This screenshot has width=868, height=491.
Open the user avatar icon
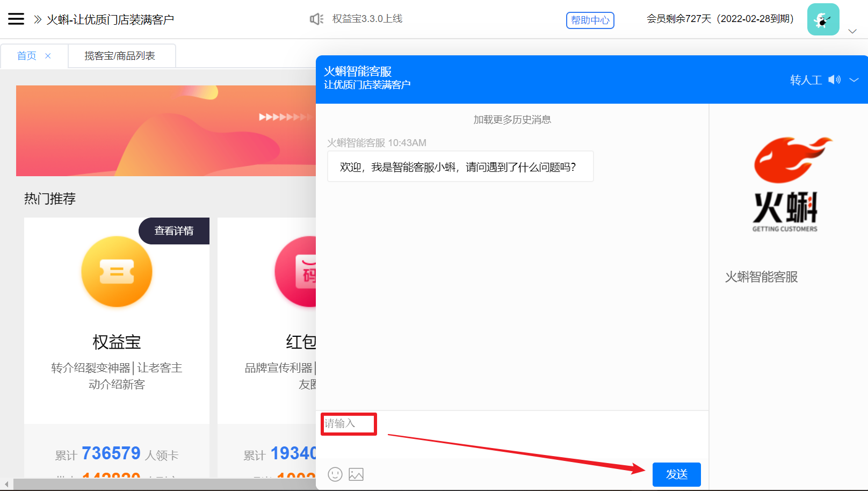[823, 19]
